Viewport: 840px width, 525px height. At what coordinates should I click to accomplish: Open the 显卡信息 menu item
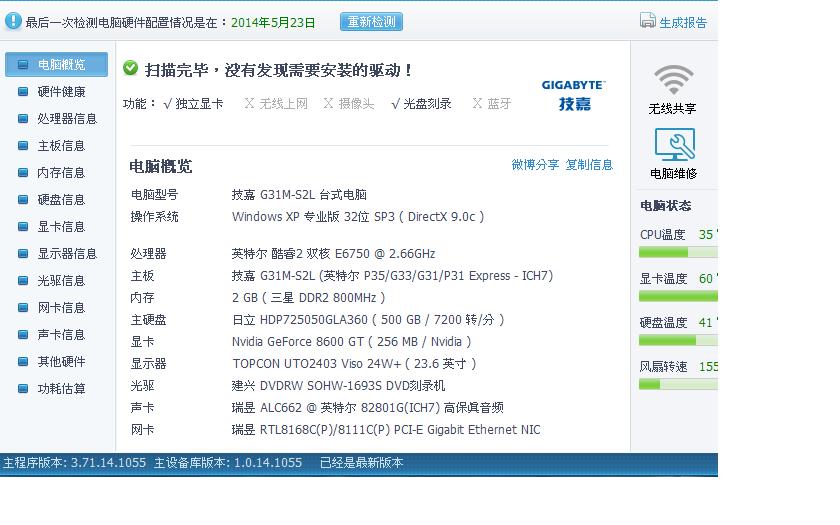(62, 227)
